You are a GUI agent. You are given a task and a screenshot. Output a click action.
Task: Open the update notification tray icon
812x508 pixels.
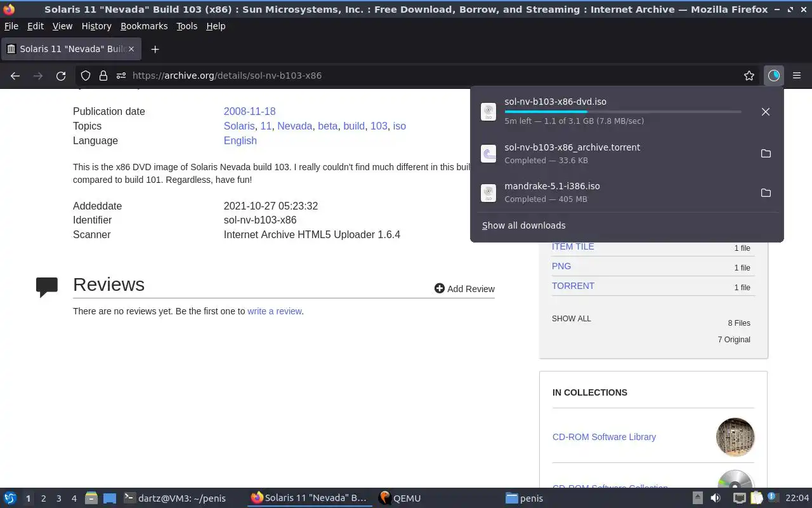tap(772, 498)
